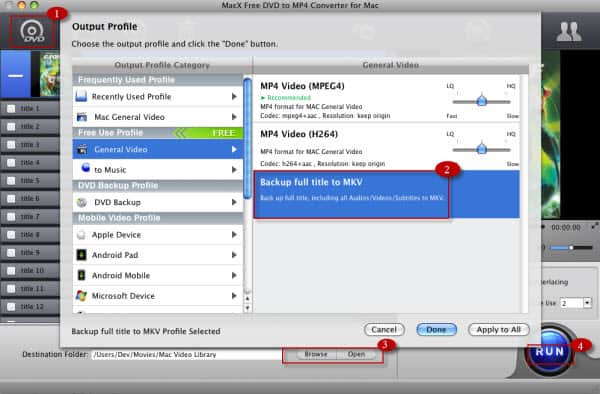Click the DVD disc load icon
Viewport: 600px width, 394px height.
[32, 32]
